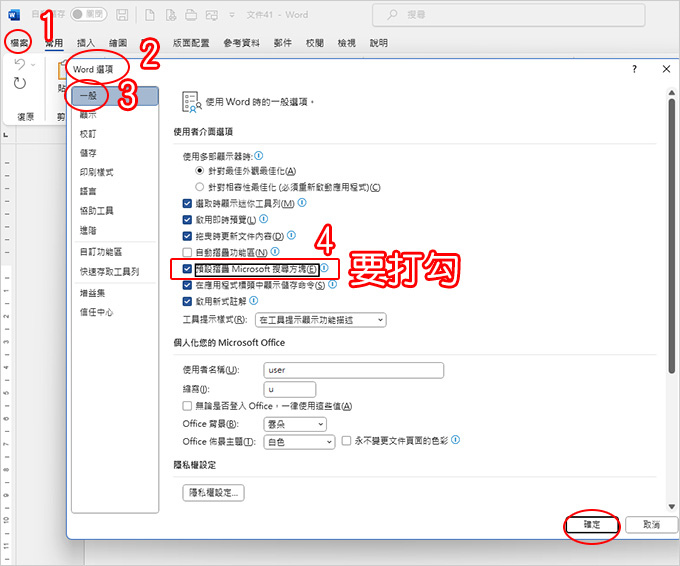This screenshot has width=680, height=566.
Task: Open Customize Quick Access Toolbar dropdown arrow
Action: point(232,15)
